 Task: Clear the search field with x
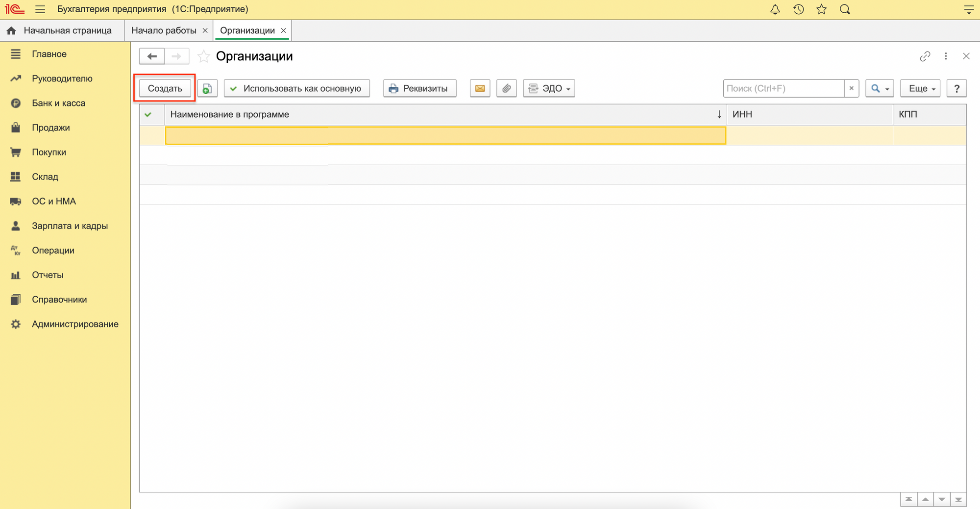[x=852, y=88]
